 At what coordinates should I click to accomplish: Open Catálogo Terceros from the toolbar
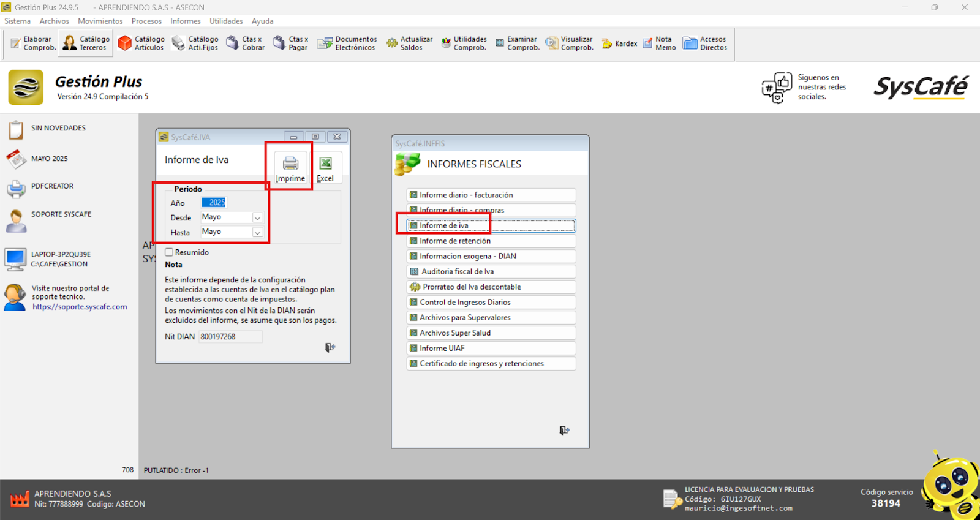(86, 43)
